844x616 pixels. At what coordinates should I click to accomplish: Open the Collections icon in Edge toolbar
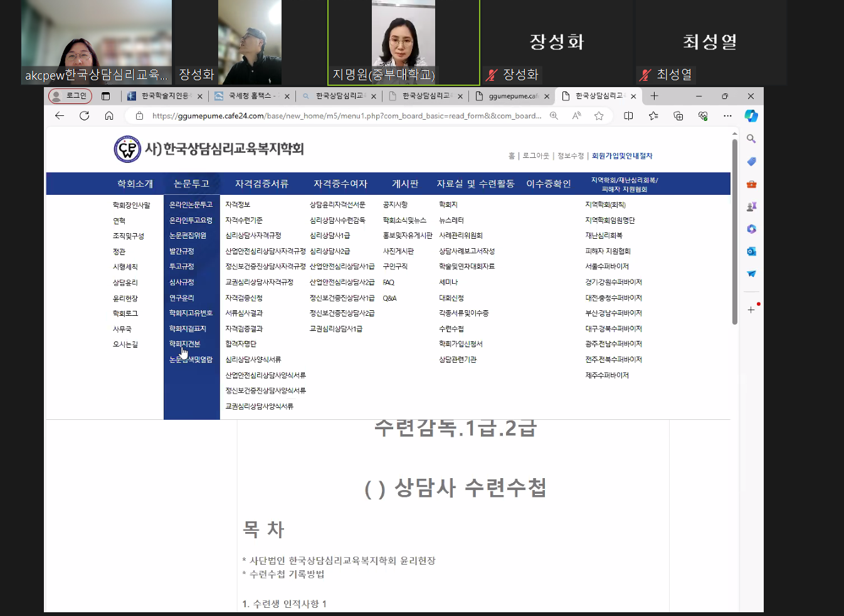point(678,115)
